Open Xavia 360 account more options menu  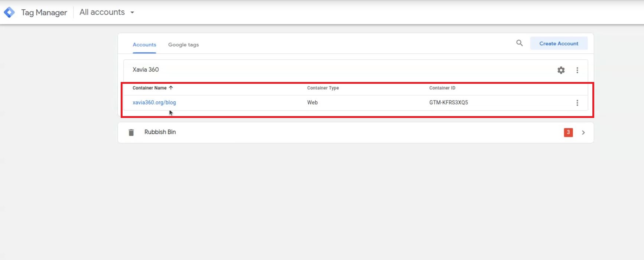577,70
